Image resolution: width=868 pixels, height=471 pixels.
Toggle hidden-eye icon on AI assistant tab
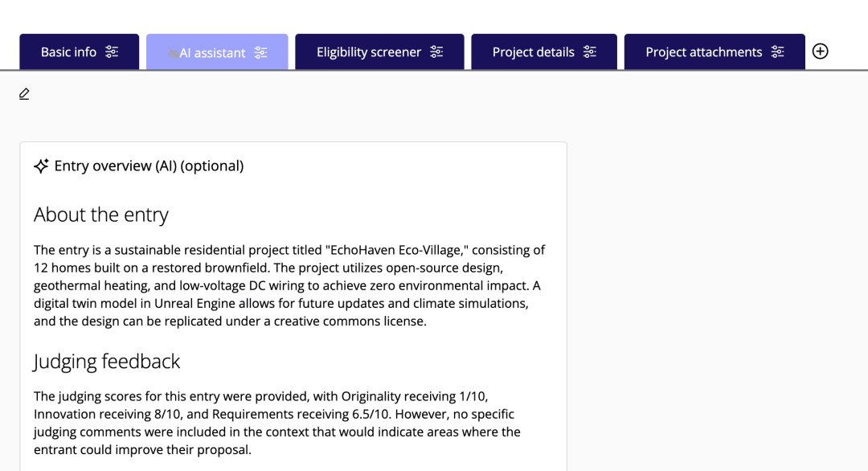(x=173, y=53)
